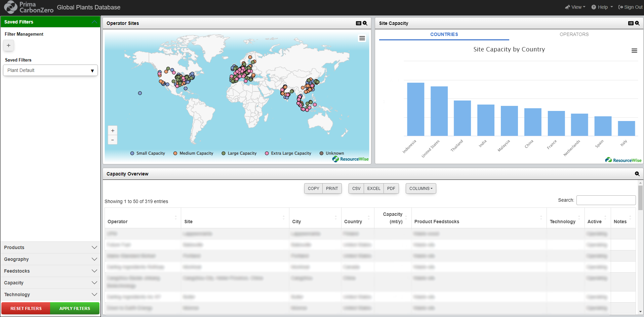
Task: Hide the Unknown capacity legend series
Action: tap(331, 153)
